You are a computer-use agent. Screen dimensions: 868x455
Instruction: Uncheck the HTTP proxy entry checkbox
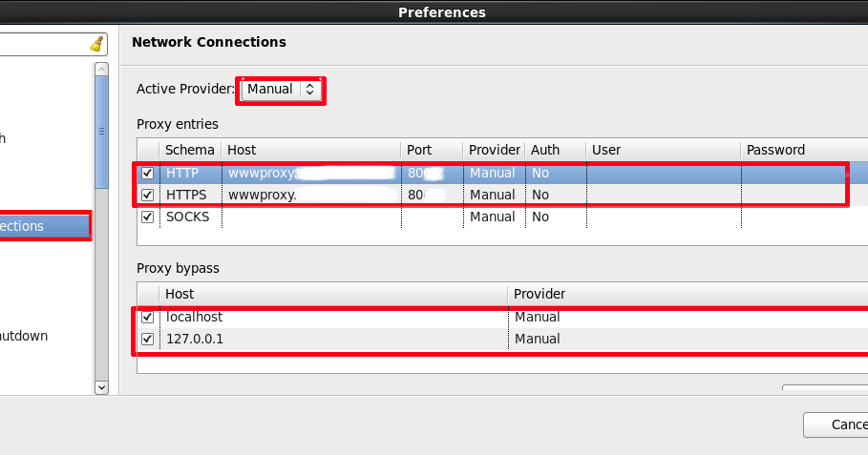147,173
